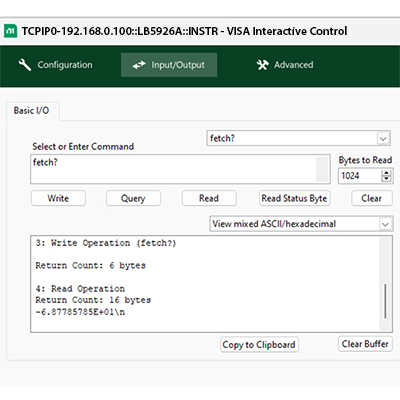Select the Basic I/O tab
Viewport: 400px width, 400px height.
31,110
